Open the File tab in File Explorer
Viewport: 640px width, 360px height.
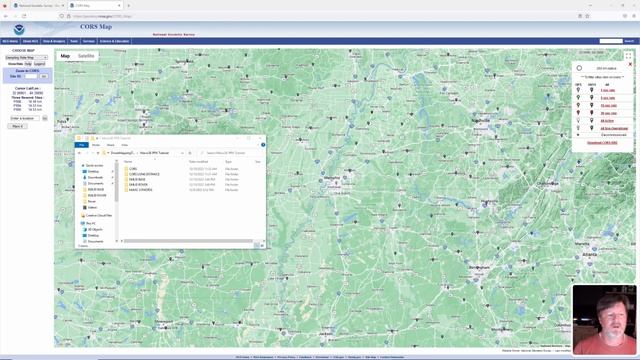click(82, 145)
